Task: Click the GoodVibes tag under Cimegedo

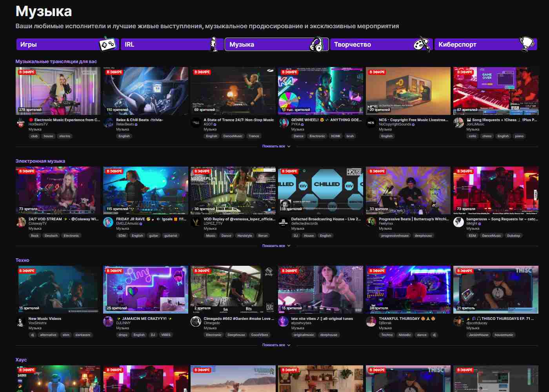Action: pos(260,335)
